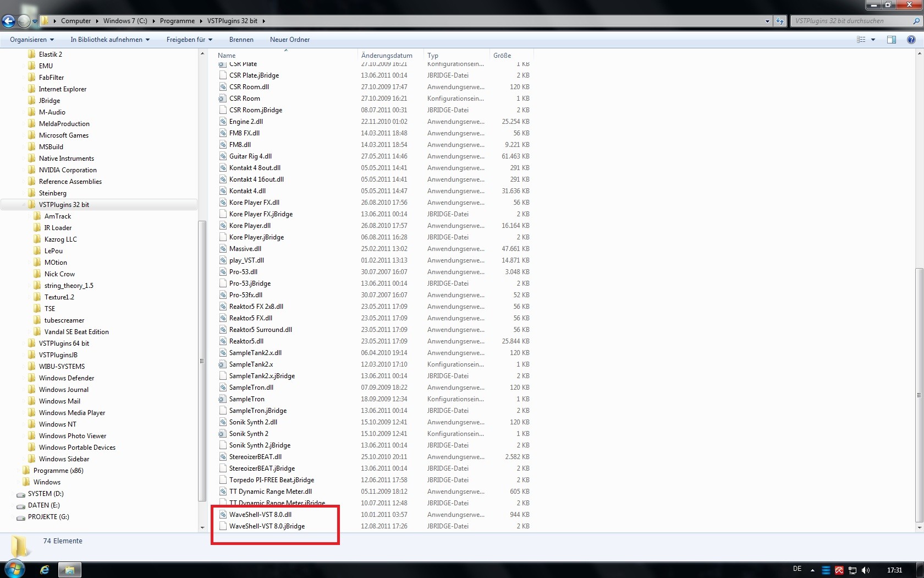Select 'Vandal SE Beat Edition' folder
Image resolution: width=924 pixels, height=578 pixels.
76,332
